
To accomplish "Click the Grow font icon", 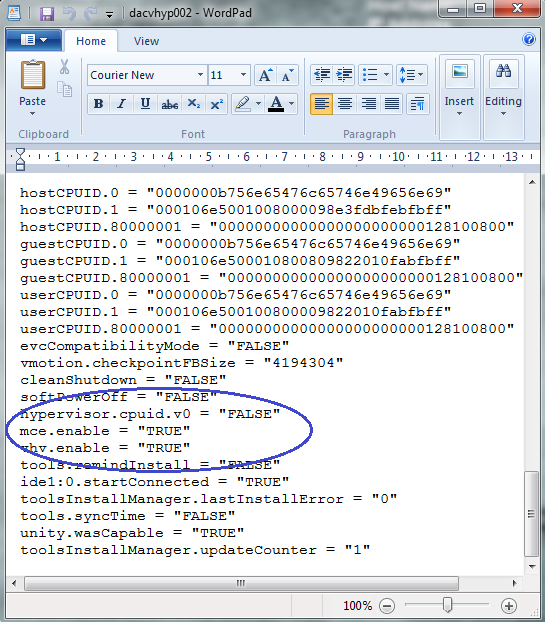I will click(x=265, y=75).
